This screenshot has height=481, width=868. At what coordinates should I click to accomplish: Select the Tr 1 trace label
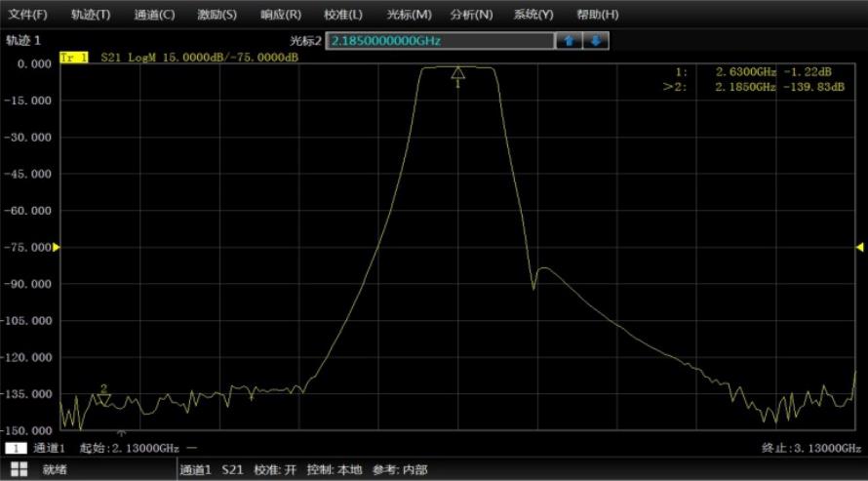coord(74,58)
